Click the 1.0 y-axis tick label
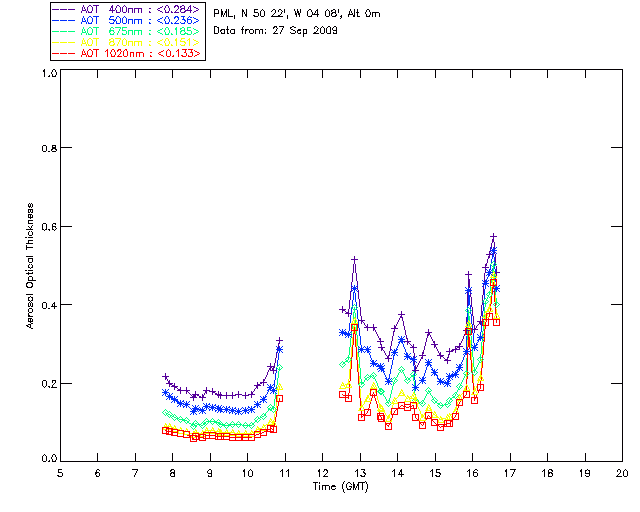Image resolution: width=640 pixels, height=512 pixels. pyautogui.click(x=49, y=73)
